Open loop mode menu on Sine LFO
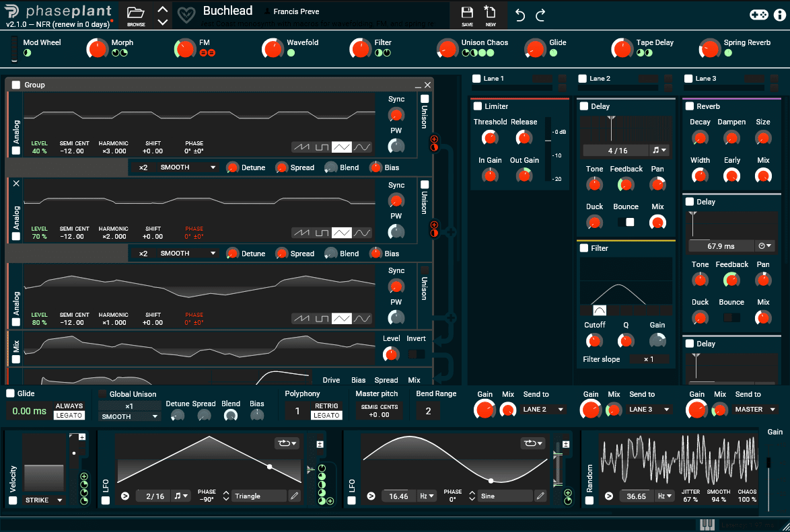790x532 pixels. click(x=532, y=443)
